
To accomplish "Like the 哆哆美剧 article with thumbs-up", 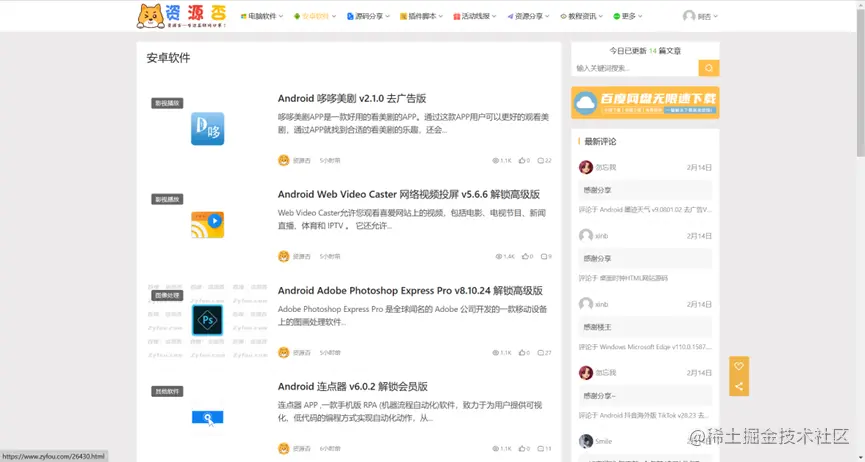I will point(524,161).
